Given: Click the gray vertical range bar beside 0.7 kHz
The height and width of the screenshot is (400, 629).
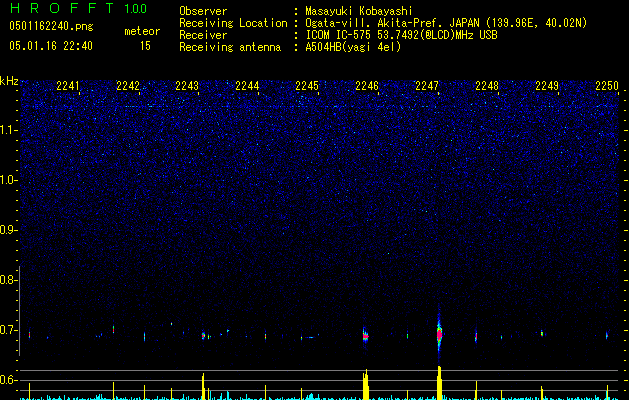Looking at the screenshot, I should (20, 311).
